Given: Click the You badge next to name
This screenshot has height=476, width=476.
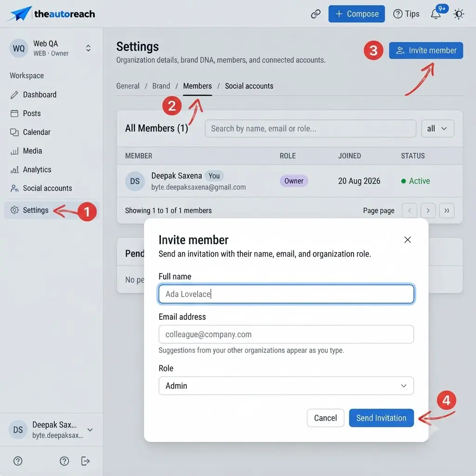Looking at the screenshot, I should 214,176.
